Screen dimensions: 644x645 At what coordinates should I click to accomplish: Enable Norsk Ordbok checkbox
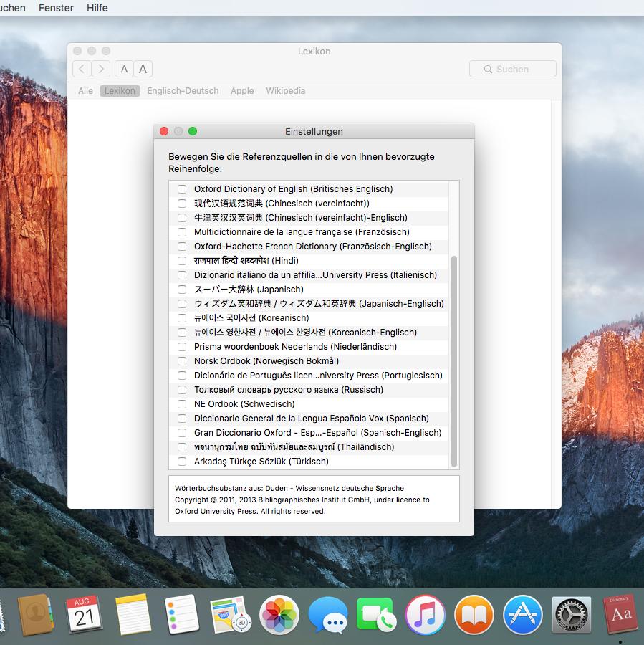tap(182, 361)
